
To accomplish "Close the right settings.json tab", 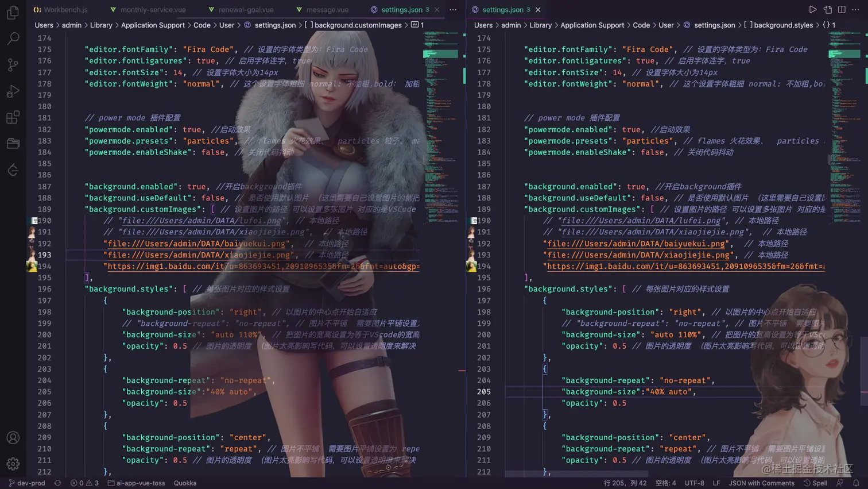I will [538, 10].
